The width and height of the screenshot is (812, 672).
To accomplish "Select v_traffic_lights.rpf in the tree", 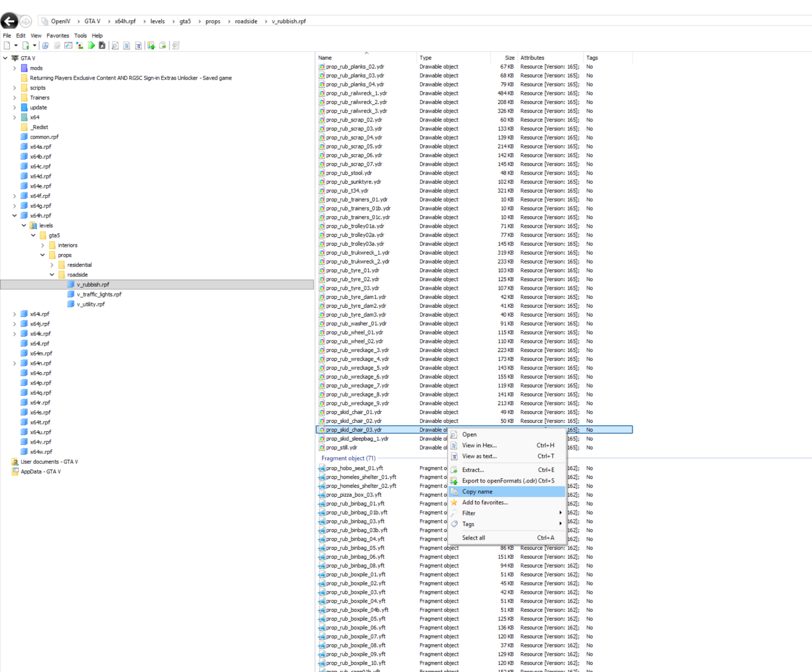I will coord(99,294).
